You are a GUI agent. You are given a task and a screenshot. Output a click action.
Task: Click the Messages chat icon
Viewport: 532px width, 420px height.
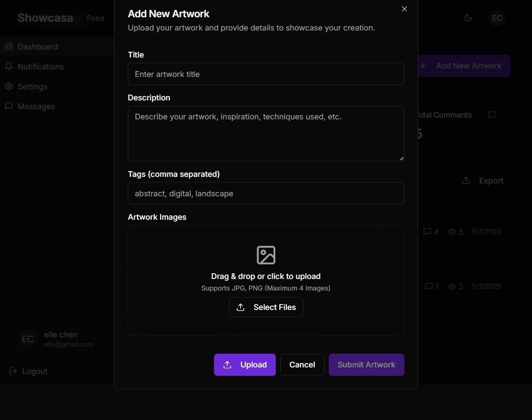point(9,106)
